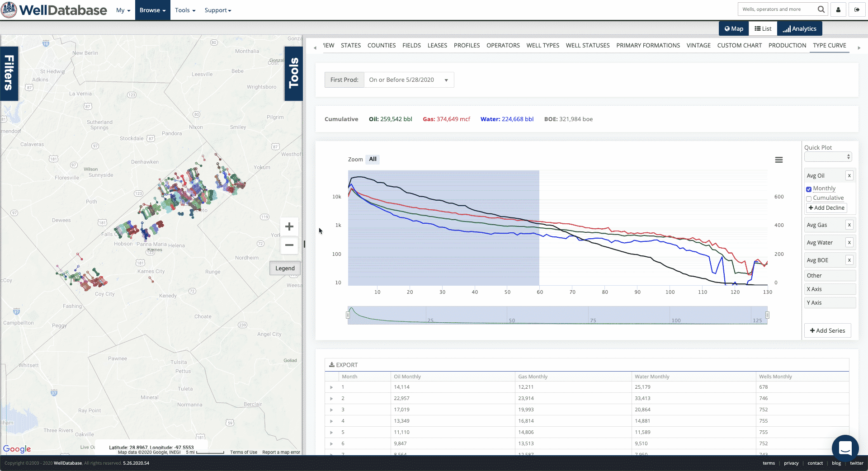Viewport: 868px width, 471px height.
Task: Open the Filters side panel
Action: click(x=9, y=73)
